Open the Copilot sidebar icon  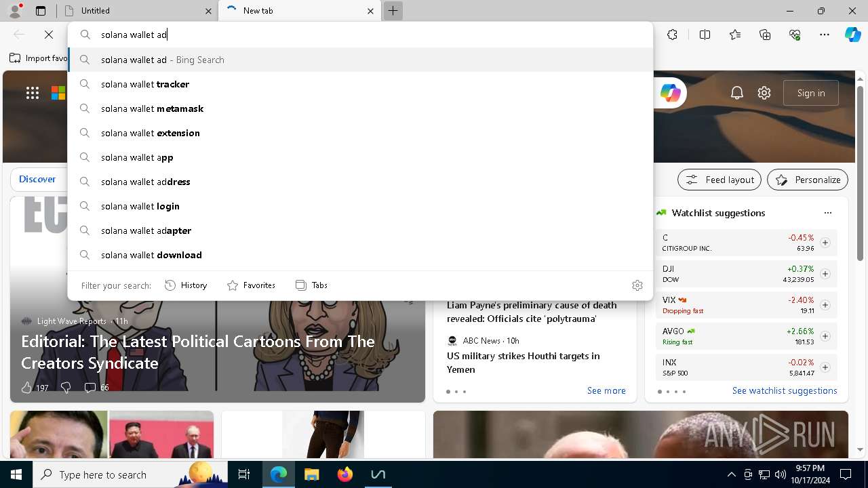click(x=853, y=35)
